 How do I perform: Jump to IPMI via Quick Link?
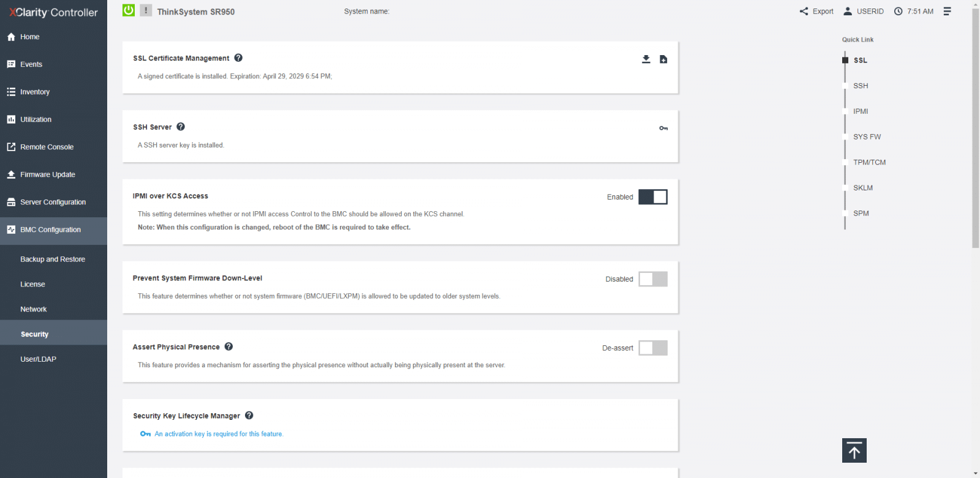click(x=861, y=111)
